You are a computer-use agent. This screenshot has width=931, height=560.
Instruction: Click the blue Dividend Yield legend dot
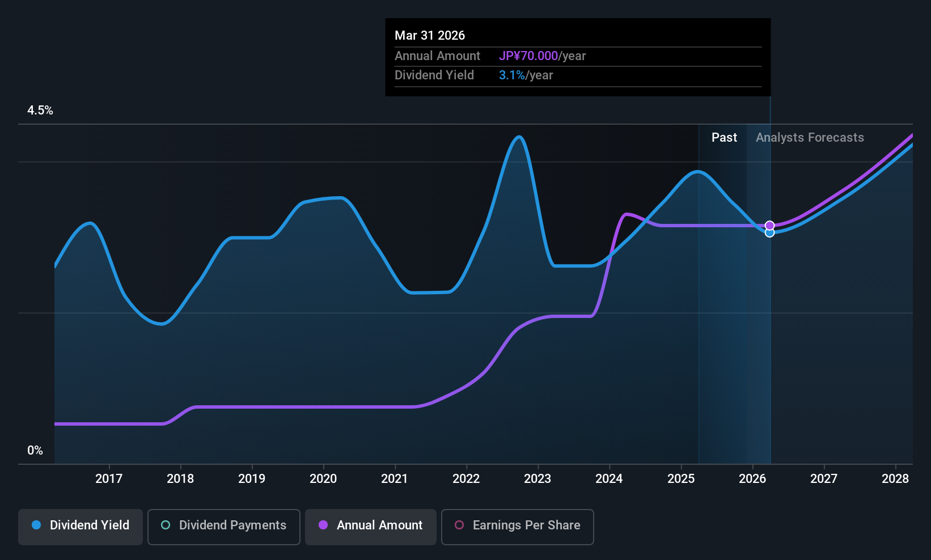(x=36, y=525)
